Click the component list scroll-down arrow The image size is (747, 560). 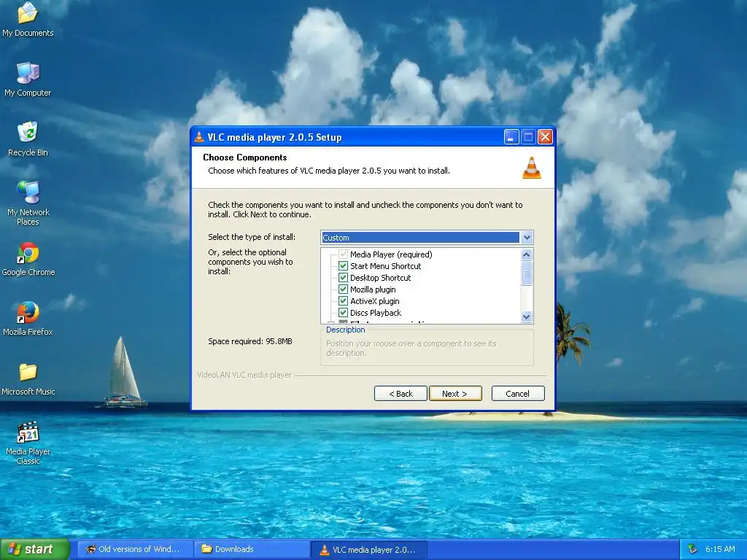[x=527, y=316]
